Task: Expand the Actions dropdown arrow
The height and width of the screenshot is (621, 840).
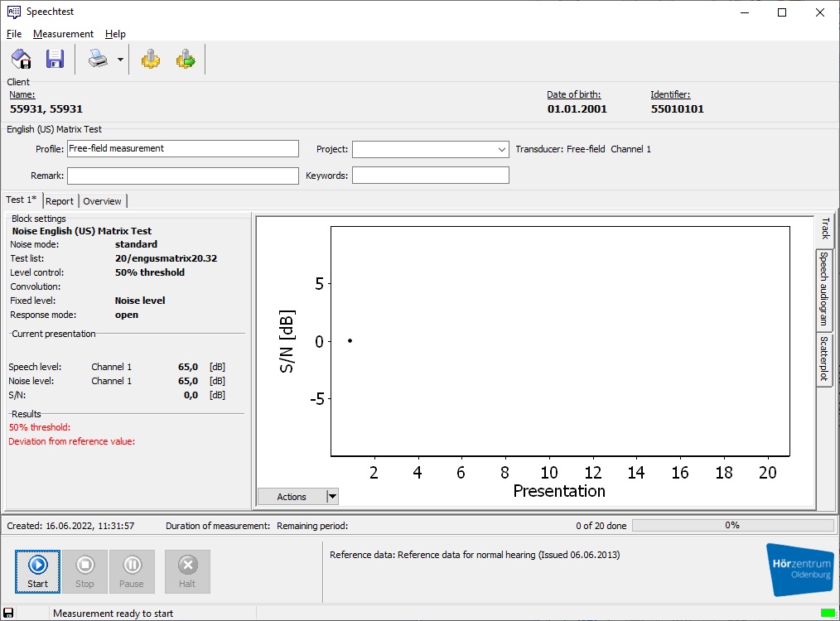Action: click(333, 497)
